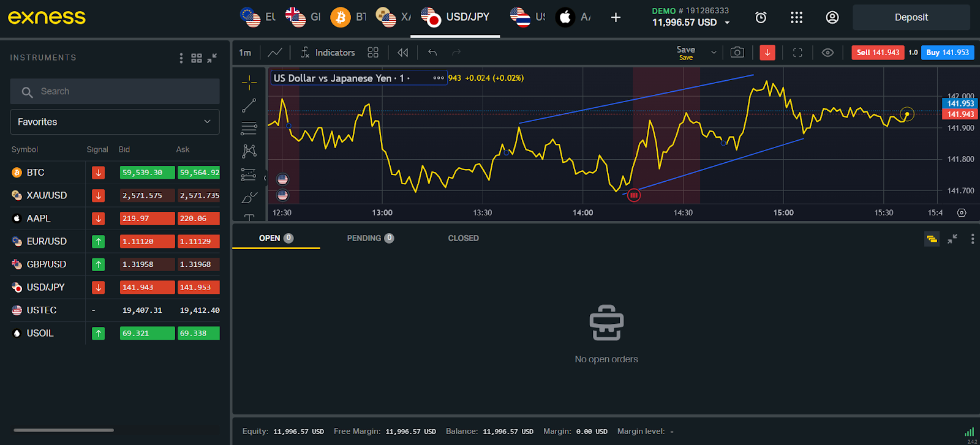Switch to the Bitcoin chart tab
980x445 pixels.
pos(349,17)
